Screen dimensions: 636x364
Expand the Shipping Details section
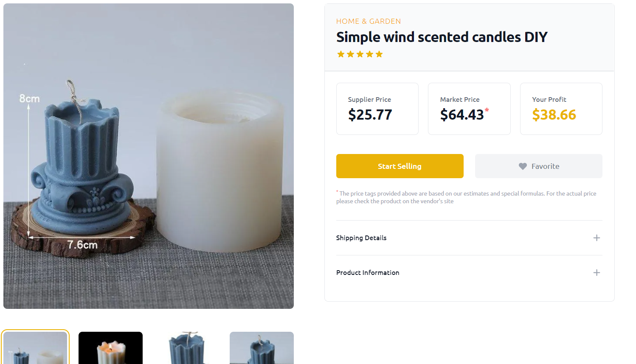pos(469,238)
